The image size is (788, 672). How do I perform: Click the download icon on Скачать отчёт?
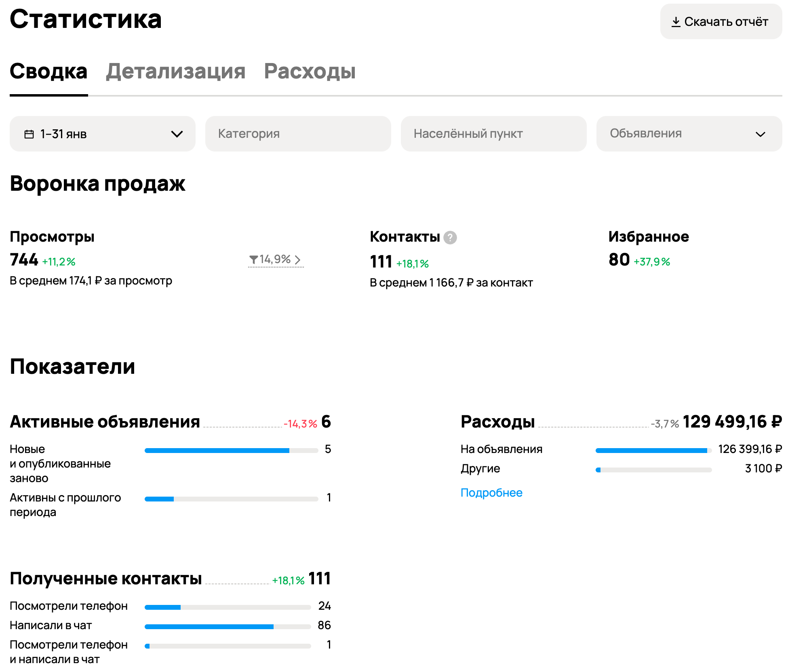pos(676,22)
